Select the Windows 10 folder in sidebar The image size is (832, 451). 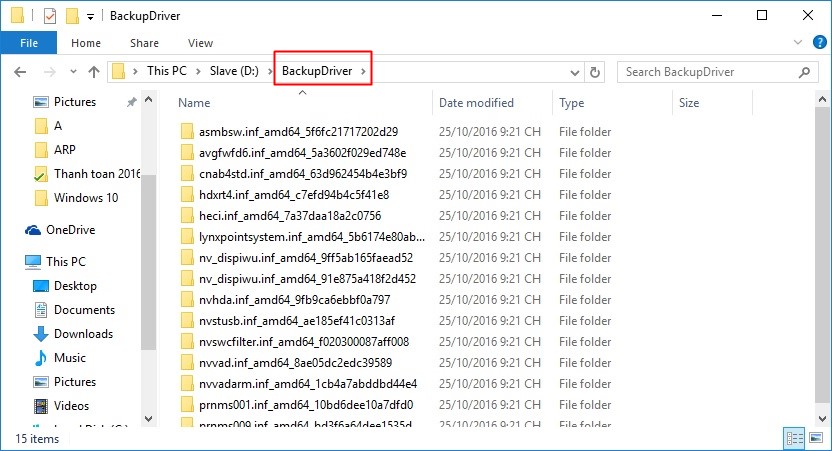tap(86, 198)
